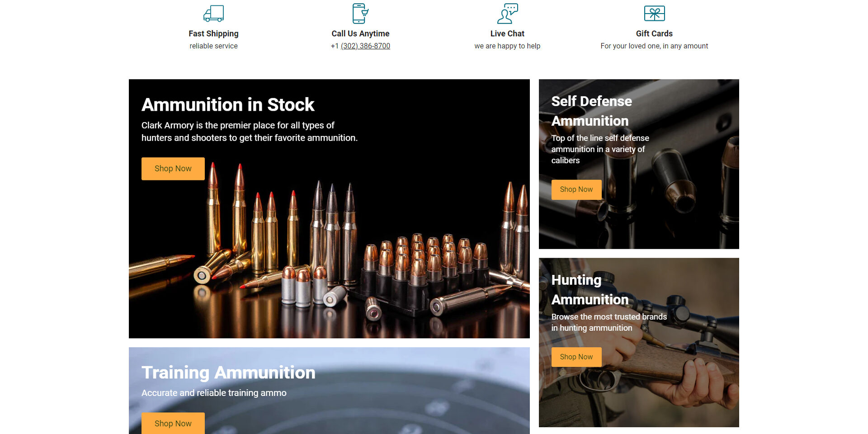
Task: Click the Gift Cards title text
Action: [654, 33]
